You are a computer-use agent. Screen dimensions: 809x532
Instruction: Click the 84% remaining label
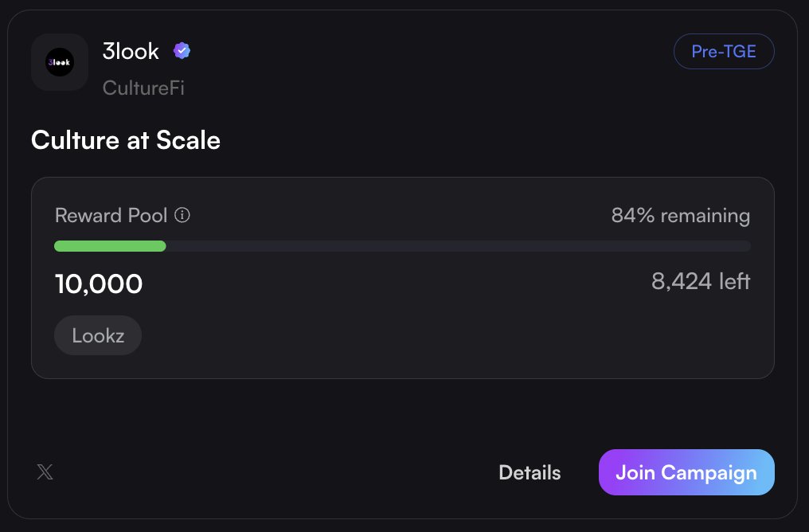681,216
